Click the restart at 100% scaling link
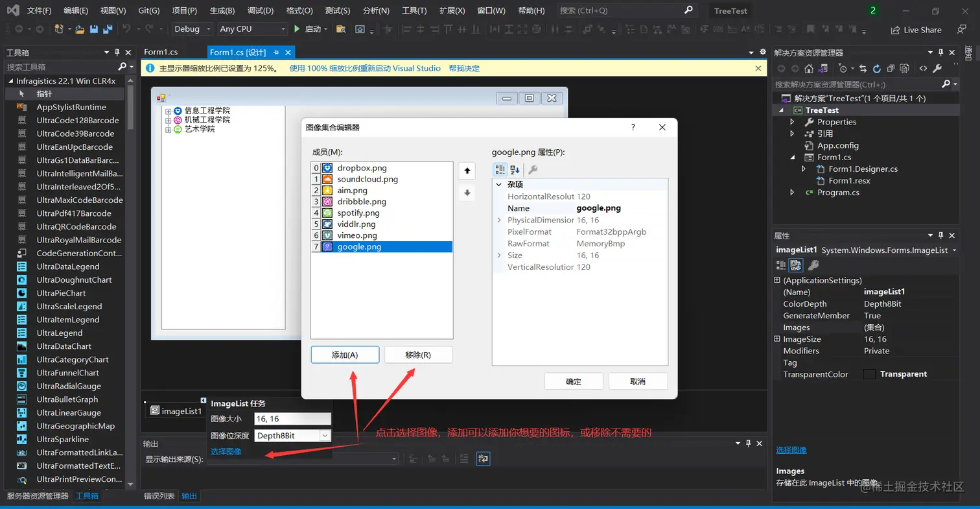This screenshot has height=509, width=980. (365, 68)
